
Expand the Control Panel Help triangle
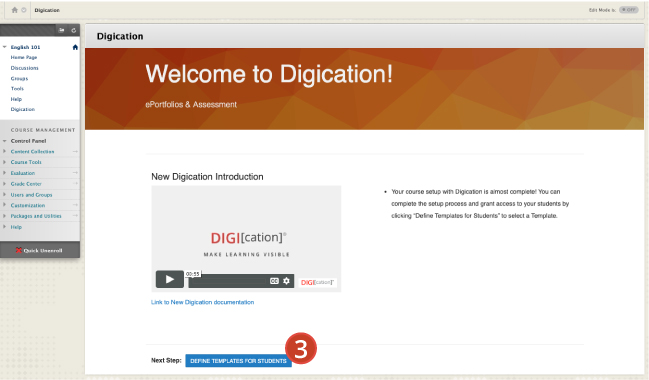tap(5, 226)
